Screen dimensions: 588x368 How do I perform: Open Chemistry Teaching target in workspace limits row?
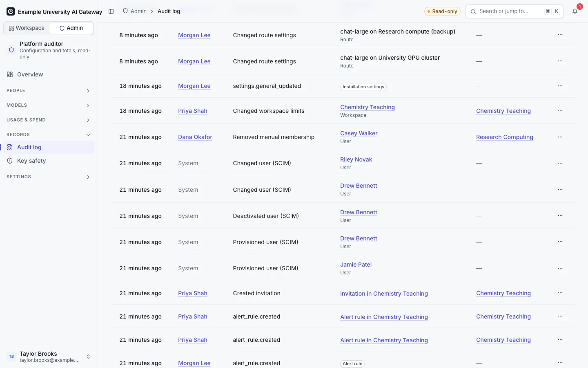(367, 107)
